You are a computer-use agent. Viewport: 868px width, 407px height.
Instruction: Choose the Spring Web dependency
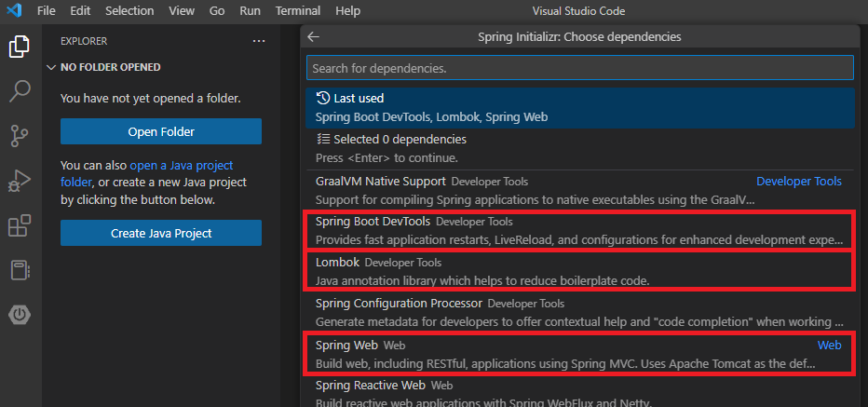[x=579, y=354]
